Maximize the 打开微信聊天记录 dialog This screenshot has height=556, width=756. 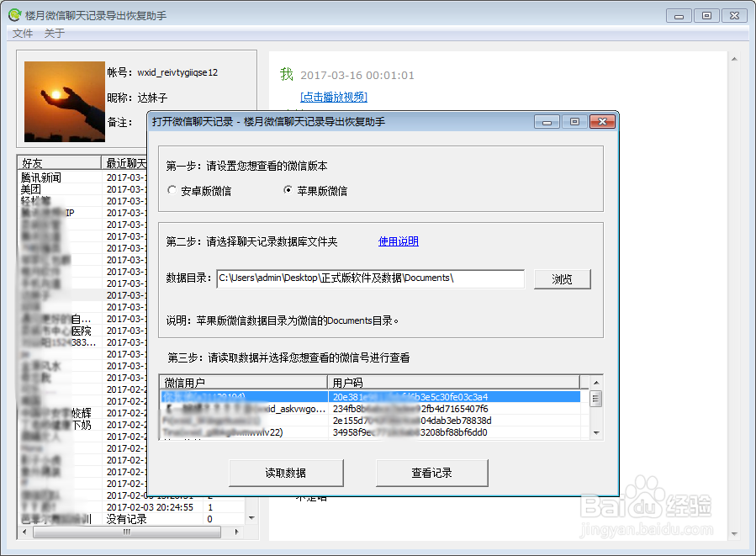[574, 121]
